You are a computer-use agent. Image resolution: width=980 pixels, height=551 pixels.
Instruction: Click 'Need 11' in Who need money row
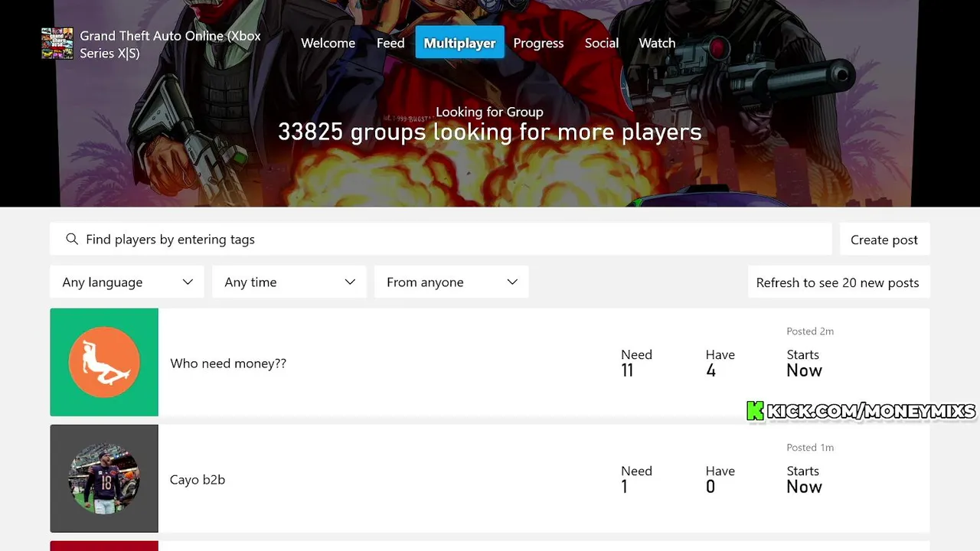click(636, 363)
